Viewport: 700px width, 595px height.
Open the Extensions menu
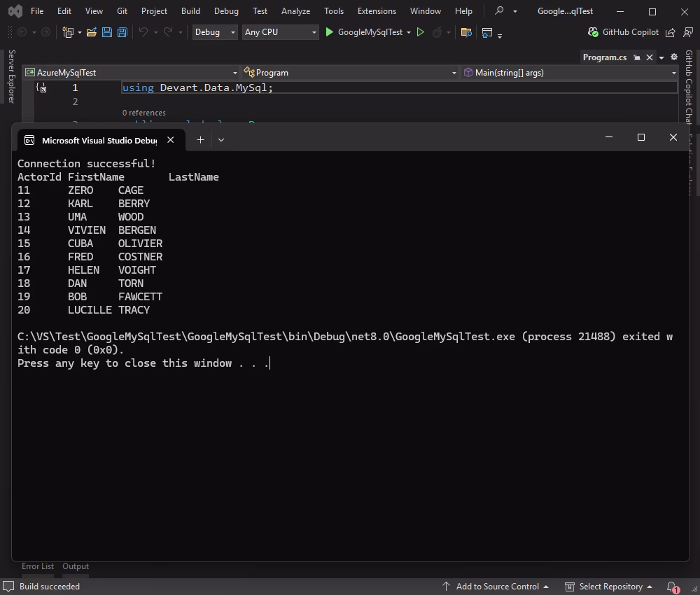point(377,11)
